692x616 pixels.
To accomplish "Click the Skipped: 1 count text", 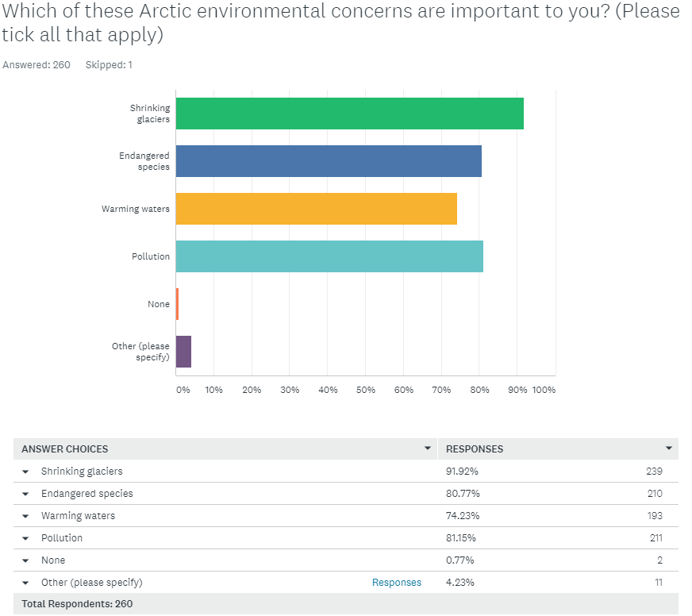I will 110,65.
